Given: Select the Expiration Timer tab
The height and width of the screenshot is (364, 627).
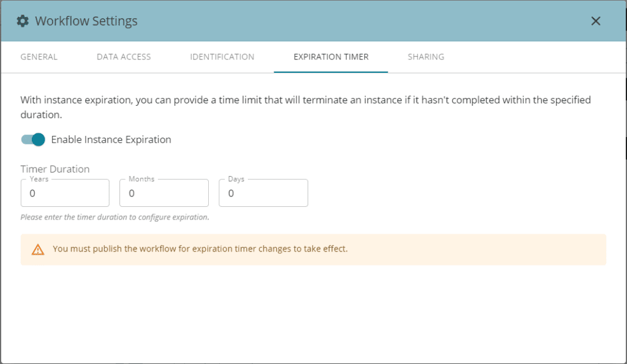Looking at the screenshot, I should (331, 57).
